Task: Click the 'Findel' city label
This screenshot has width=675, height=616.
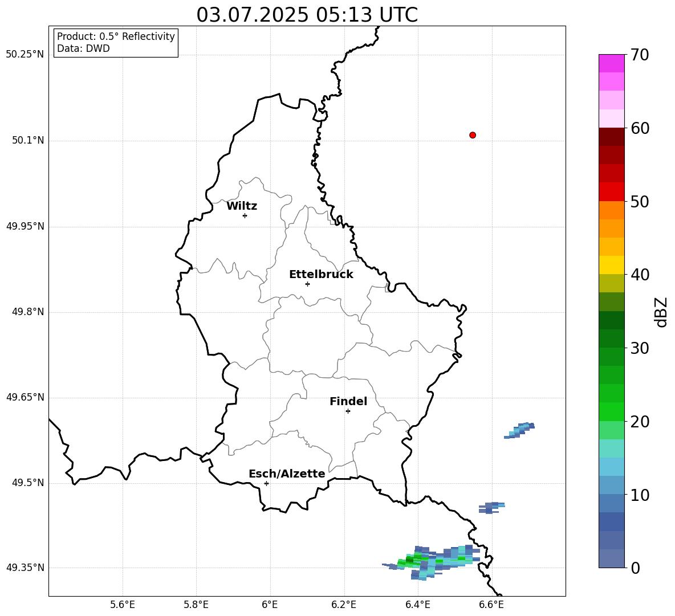Action: coord(348,402)
